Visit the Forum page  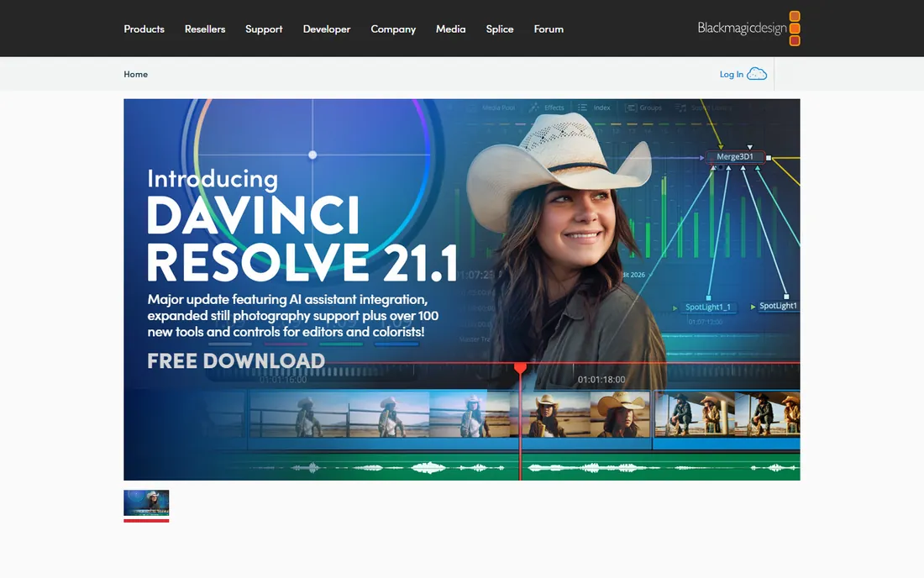548,29
